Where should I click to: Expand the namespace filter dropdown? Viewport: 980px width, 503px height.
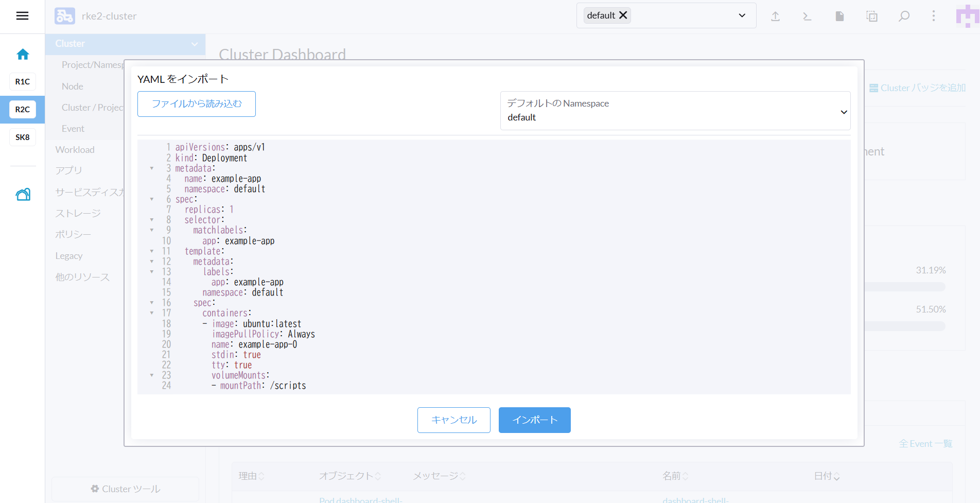[742, 15]
